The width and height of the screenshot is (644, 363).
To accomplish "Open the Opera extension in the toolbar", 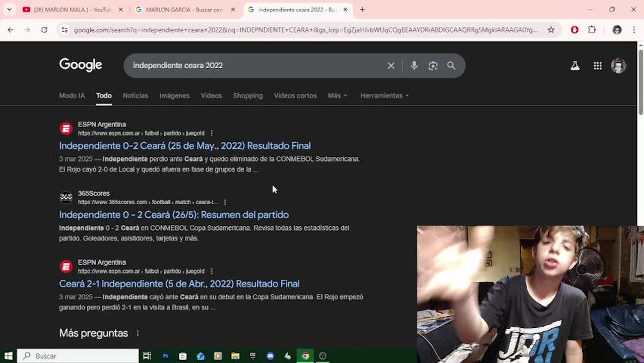I will click(x=574, y=30).
